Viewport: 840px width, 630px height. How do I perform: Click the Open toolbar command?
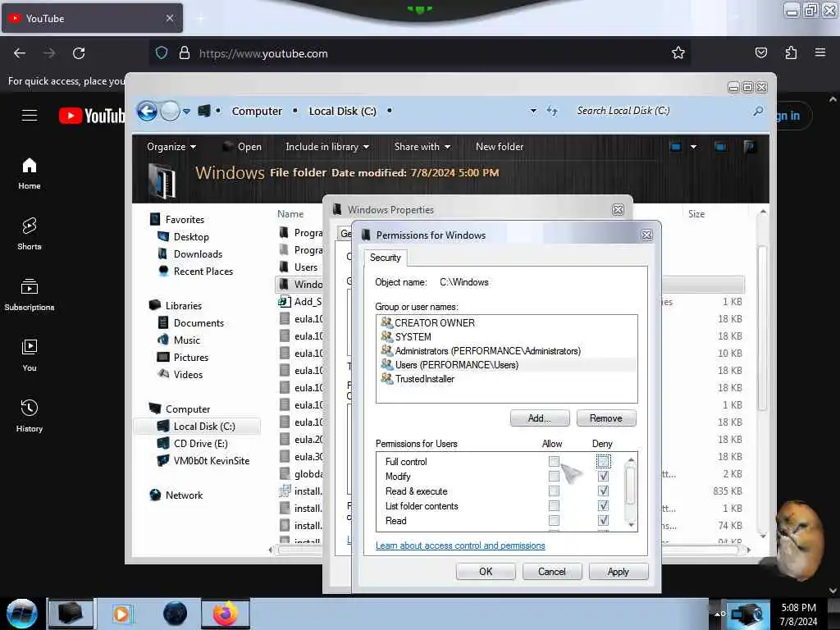[x=242, y=146]
